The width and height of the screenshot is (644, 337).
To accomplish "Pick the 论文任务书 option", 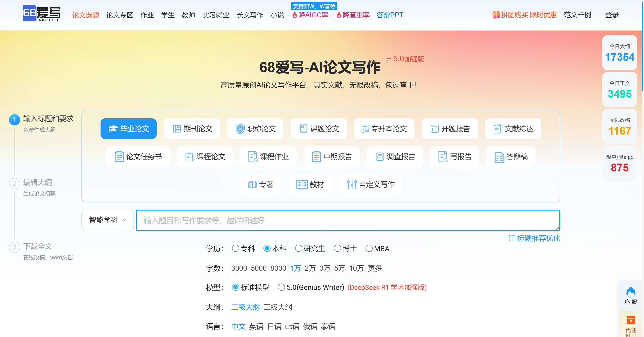I will pyautogui.click(x=138, y=157).
